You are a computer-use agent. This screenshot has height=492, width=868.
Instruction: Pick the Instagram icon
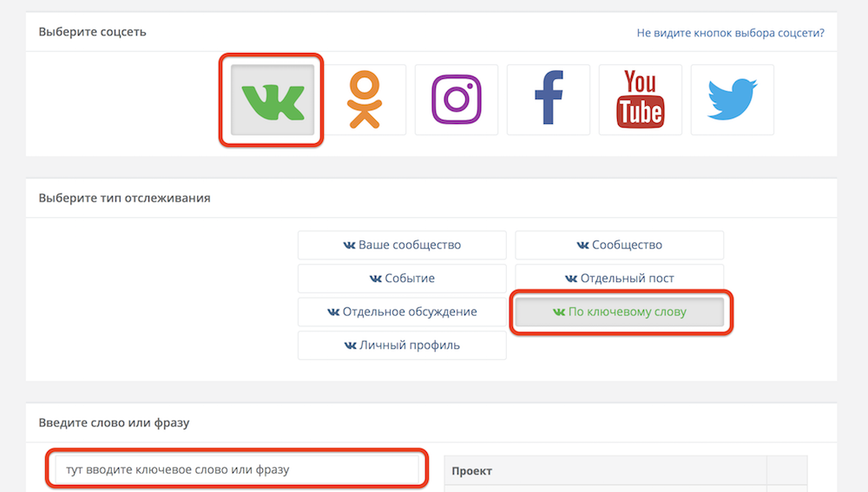click(x=457, y=100)
